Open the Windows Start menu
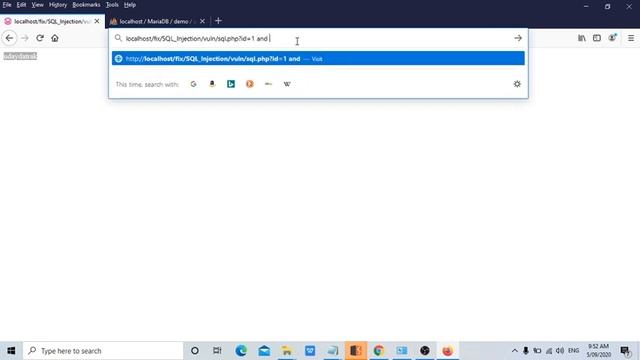 click(x=11, y=351)
